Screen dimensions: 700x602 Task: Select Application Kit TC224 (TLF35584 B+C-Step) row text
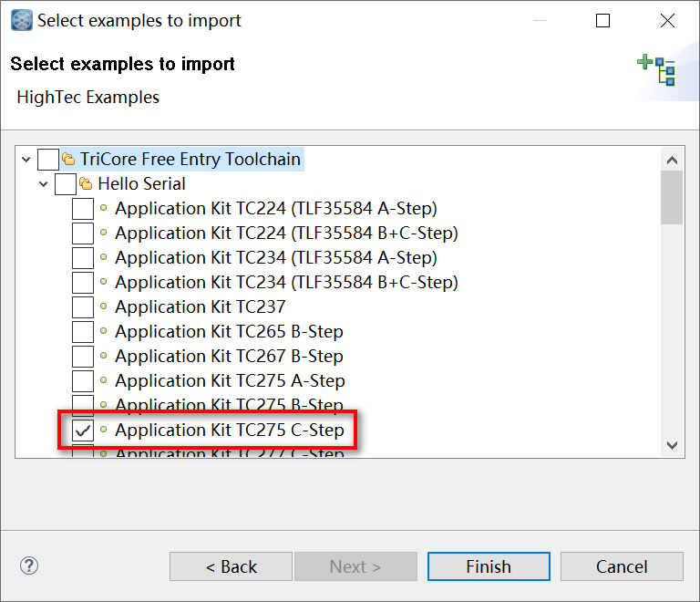(x=286, y=234)
